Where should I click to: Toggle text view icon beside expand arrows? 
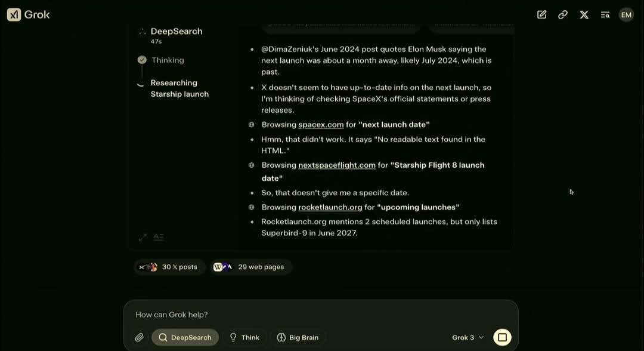(159, 237)
